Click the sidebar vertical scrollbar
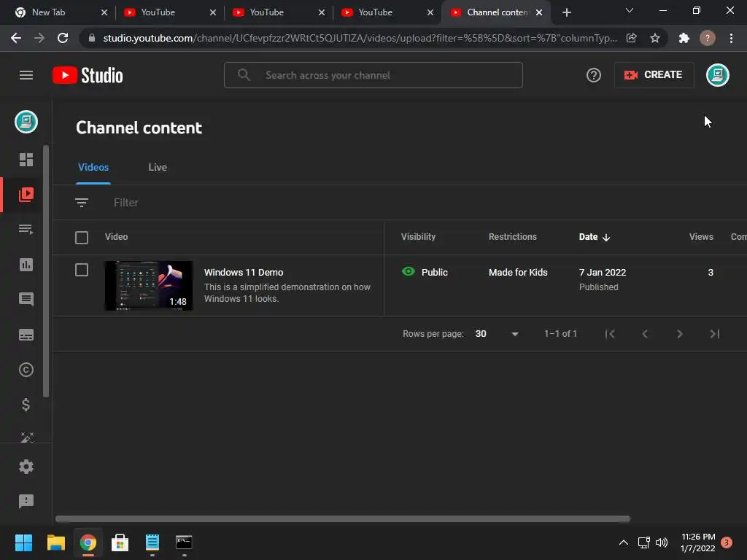 (x=46, y=271)
